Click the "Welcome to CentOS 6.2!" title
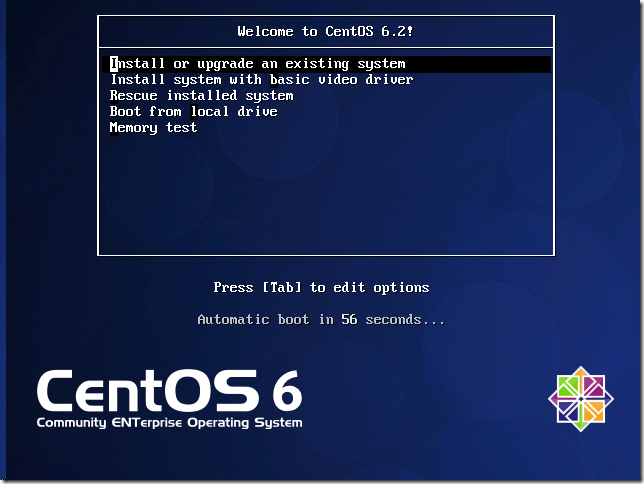Viewport: 644px width, 484px height. (325, 32)
